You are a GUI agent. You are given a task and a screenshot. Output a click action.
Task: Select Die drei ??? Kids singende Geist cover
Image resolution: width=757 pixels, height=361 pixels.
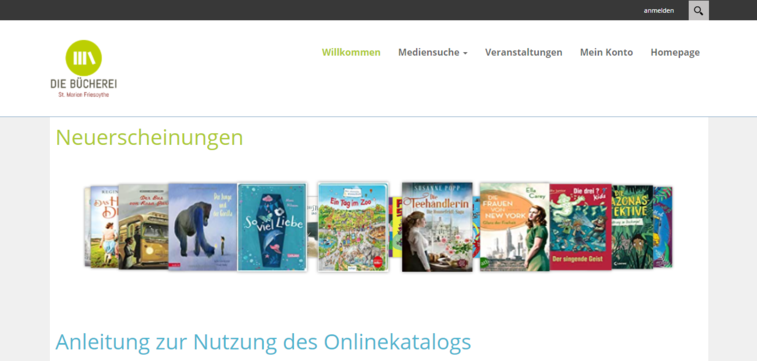580,227
